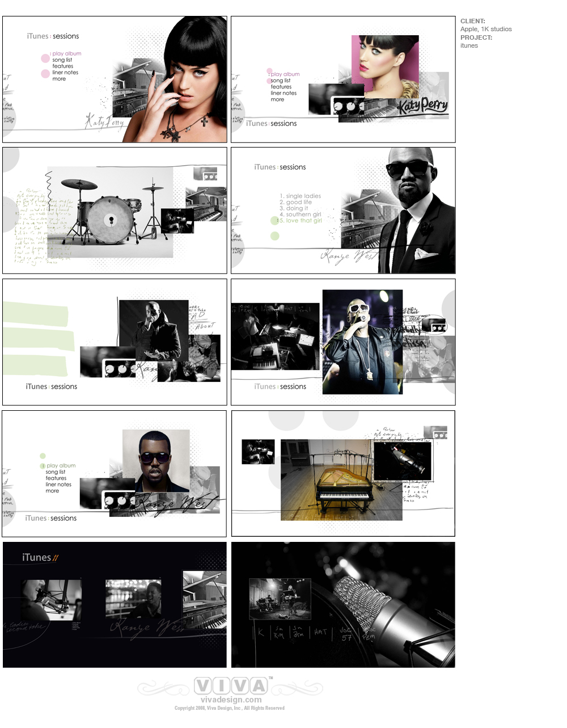Click "play album" in Katy Perry pink-photo mockup
Screen dimensions: 567x728
pyautogui.click(x=285, y=74)
